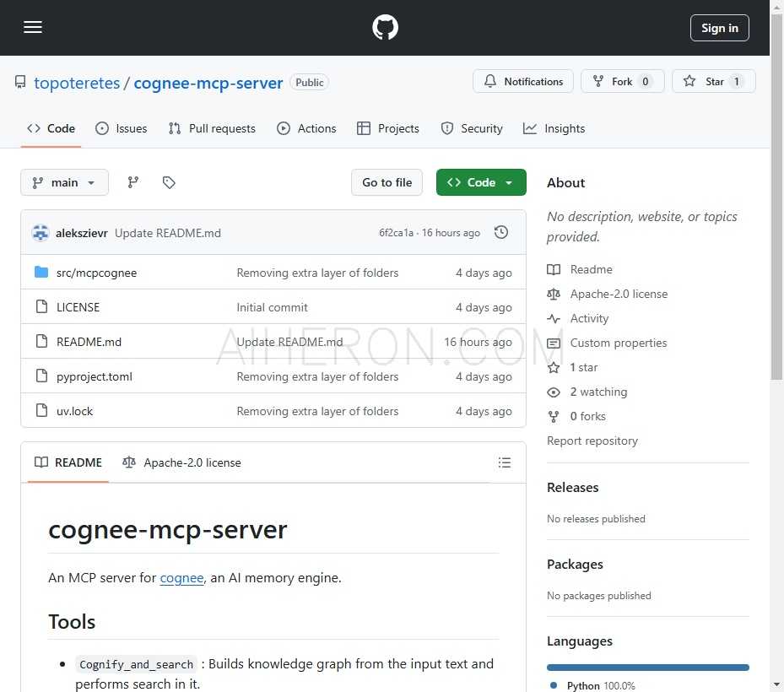Open the uv.lock file
Image resolution: width=784 pixels, height=692 pixels.
pyautogui.click(x=74, y=411)
